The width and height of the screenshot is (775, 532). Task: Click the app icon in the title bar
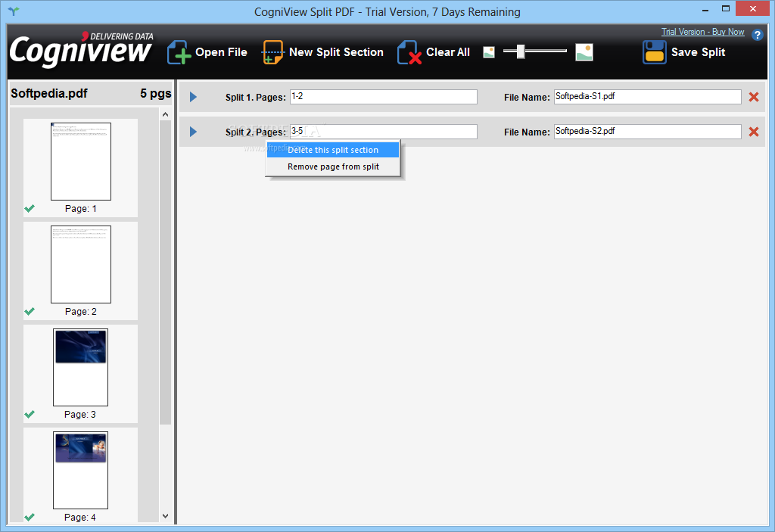pyautogui.click(x=14, y=11)
